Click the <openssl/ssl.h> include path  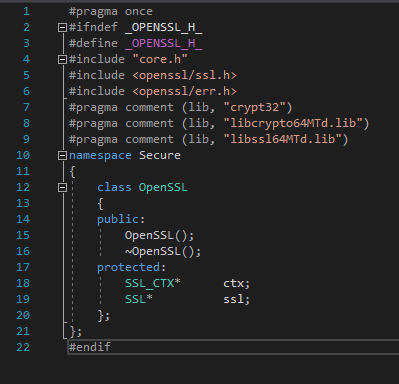click(x=184, y=75)
